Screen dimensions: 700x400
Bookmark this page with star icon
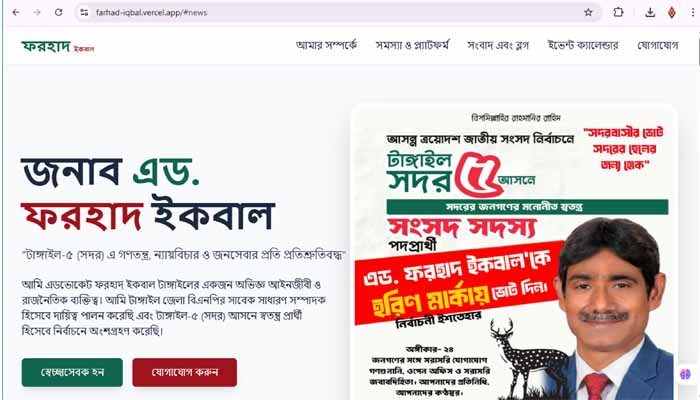pos(588,12)
